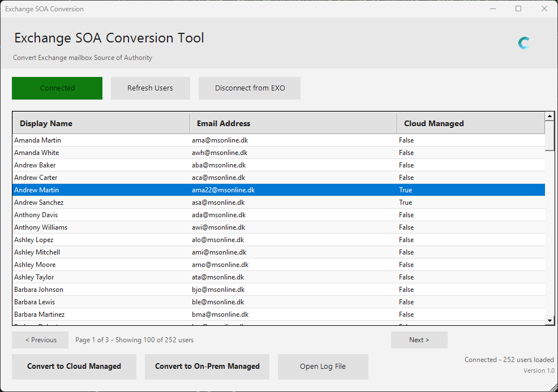Select the Ashley Mitchell row
This screenshot has width=558, height=392.
click(x=37, y=252)
